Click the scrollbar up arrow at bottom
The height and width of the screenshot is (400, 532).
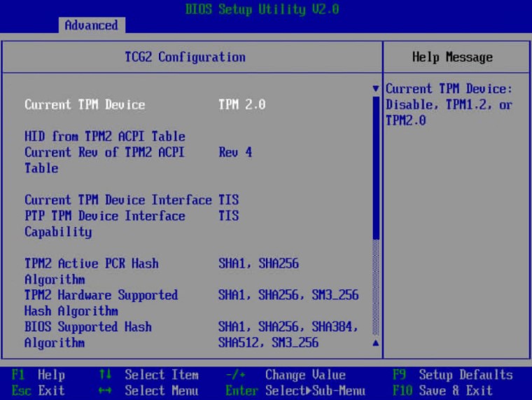click(x=376, y=343)
